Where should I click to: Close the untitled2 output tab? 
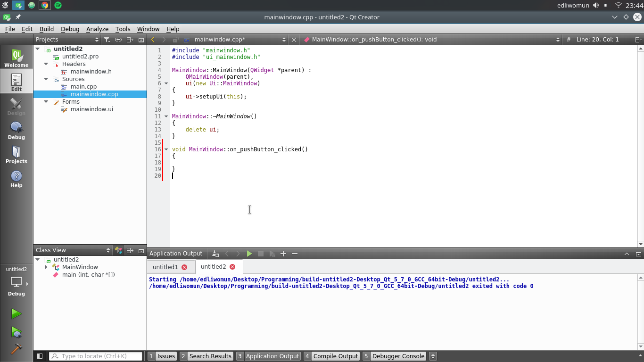tap(232, 267)
